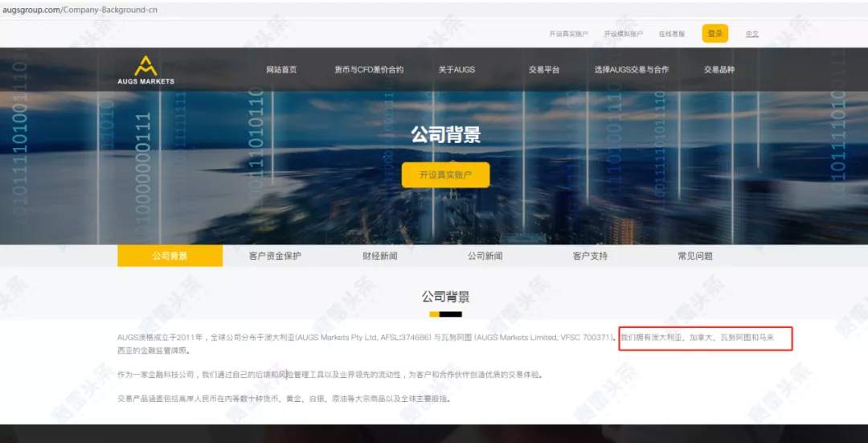
Task: Switch to the 客户资金保护 tab
Action: point(275,256)
